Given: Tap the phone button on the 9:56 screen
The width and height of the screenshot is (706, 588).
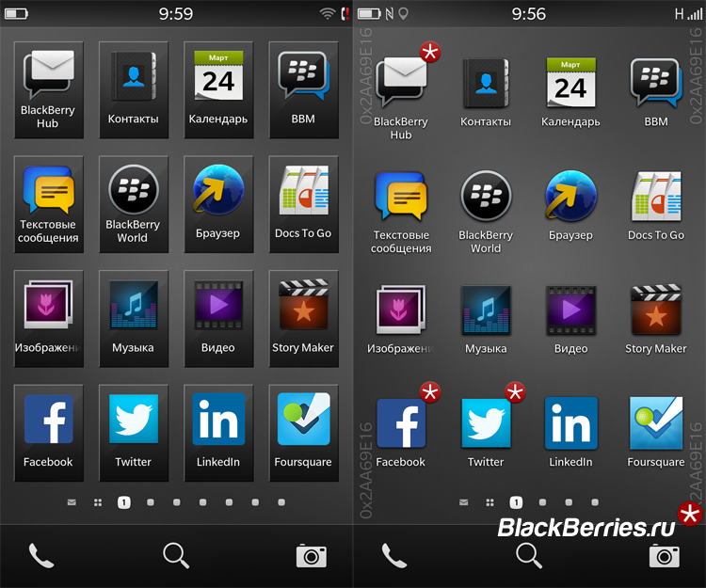Looking at the screenshot, I should coord(394,556).
